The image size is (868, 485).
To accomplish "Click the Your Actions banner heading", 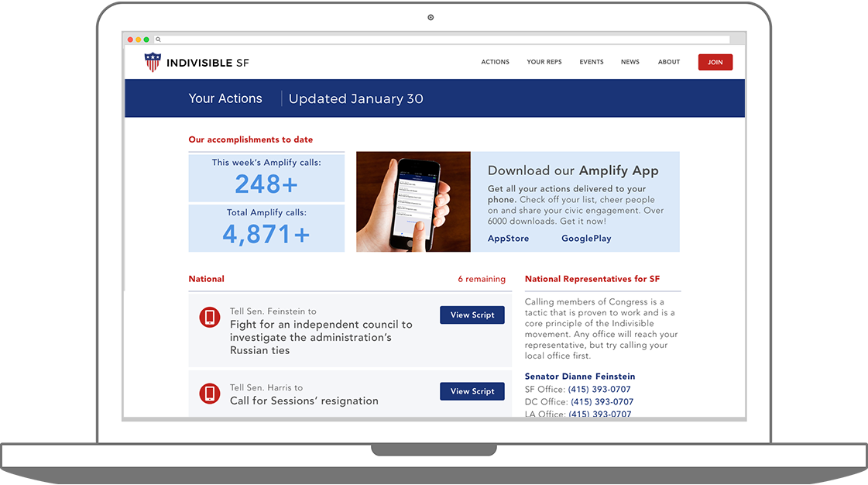I will [225, 98].
